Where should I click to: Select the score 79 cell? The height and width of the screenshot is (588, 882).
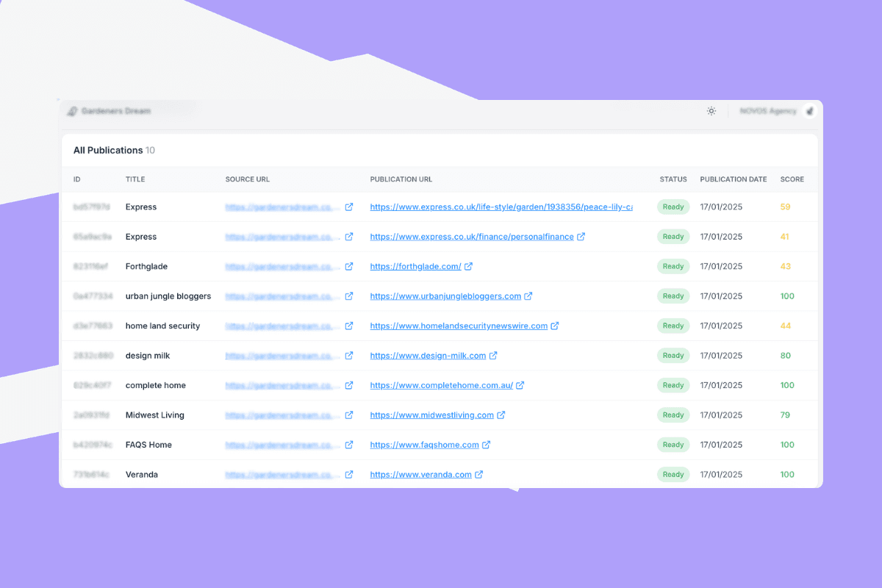pyautogui.click(x=785, y=415)
